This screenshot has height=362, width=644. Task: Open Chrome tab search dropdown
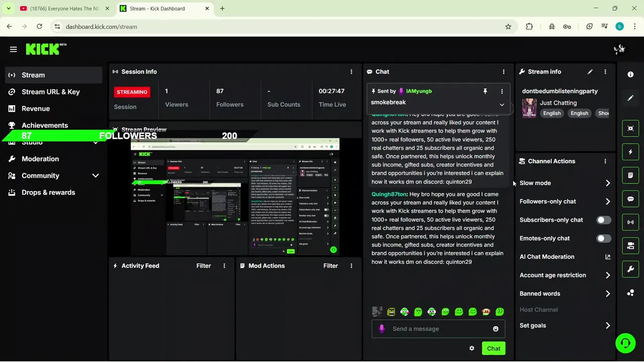click(9, 9)
